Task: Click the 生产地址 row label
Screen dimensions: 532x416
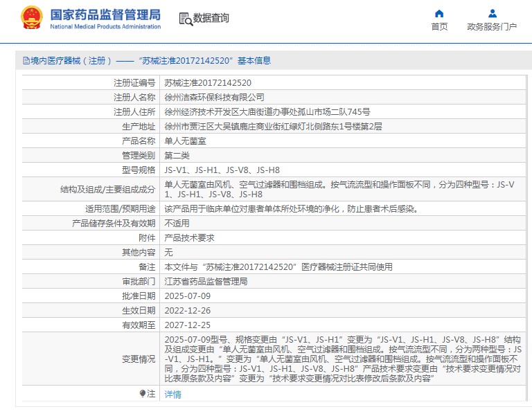Action: tap(139, 127)
